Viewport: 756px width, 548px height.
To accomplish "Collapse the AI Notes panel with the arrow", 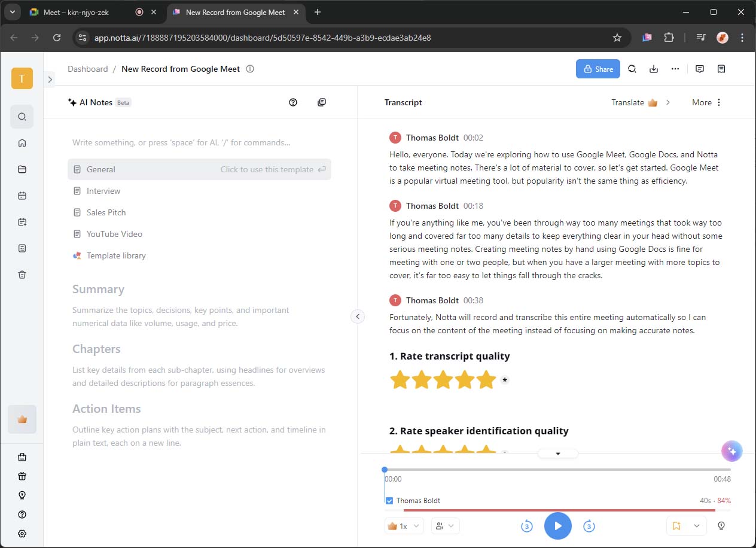I will click(x=358, y=316).
